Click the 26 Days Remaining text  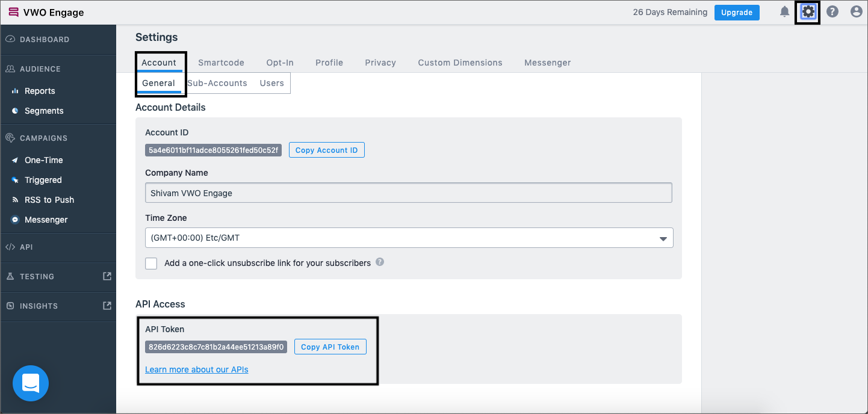tap(670, 12)
